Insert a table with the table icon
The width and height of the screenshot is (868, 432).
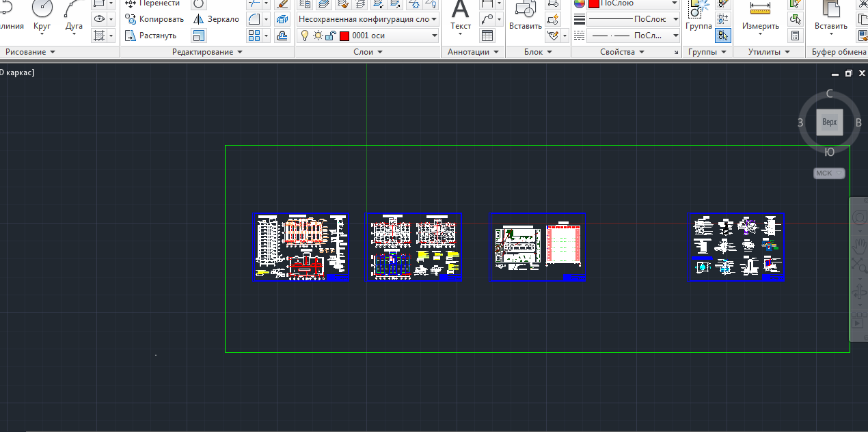(487, 35)
